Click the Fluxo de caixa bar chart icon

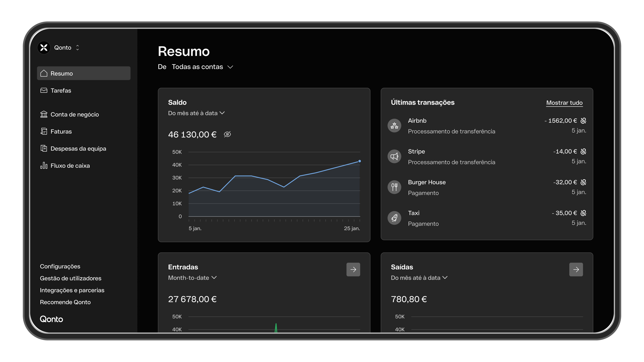(x=44, y=165)
